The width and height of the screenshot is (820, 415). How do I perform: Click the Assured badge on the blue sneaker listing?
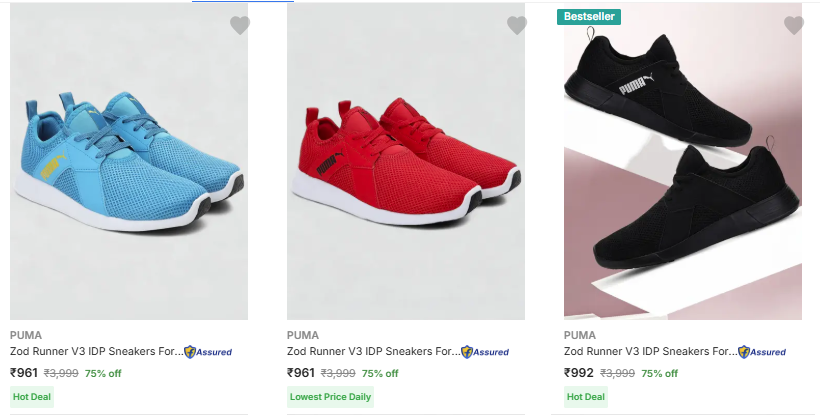pos(208,352)
